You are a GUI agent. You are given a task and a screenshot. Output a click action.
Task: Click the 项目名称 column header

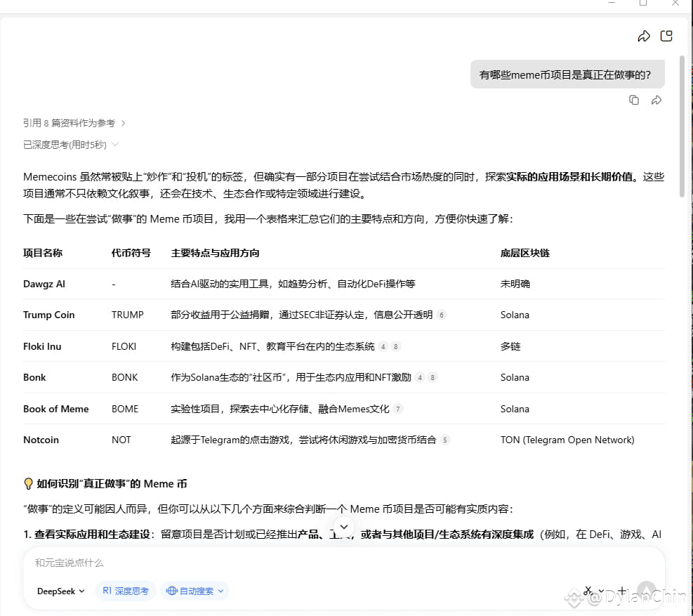(x=42, y=253)
